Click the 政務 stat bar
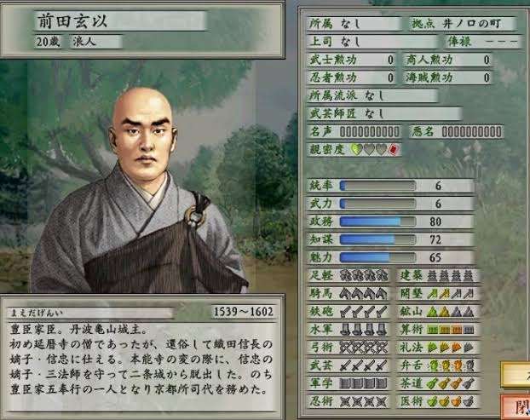The width and height of the screenshot is (530, 420). pos(377,222)
